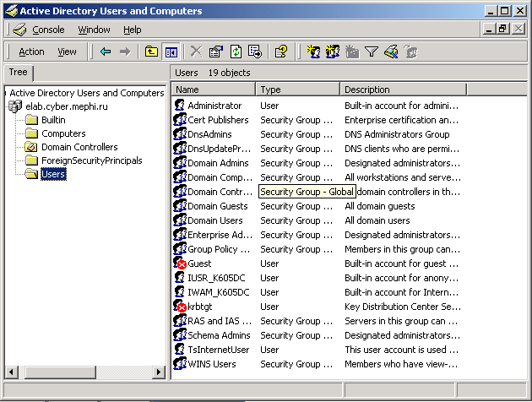Click the disabled krbtgt account icon
This screenshot has width=532, height=402.
[180, 307]
